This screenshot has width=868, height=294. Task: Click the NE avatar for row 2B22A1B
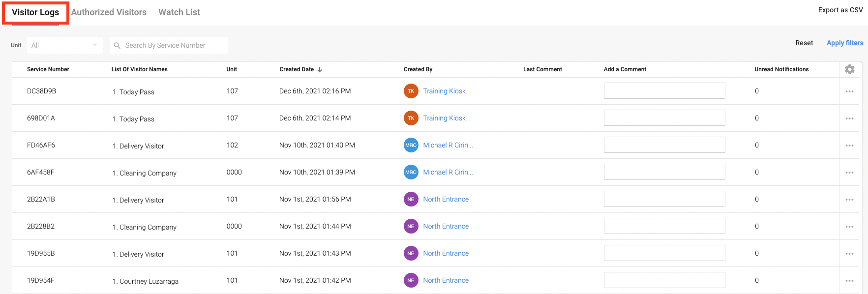[411, 199]
